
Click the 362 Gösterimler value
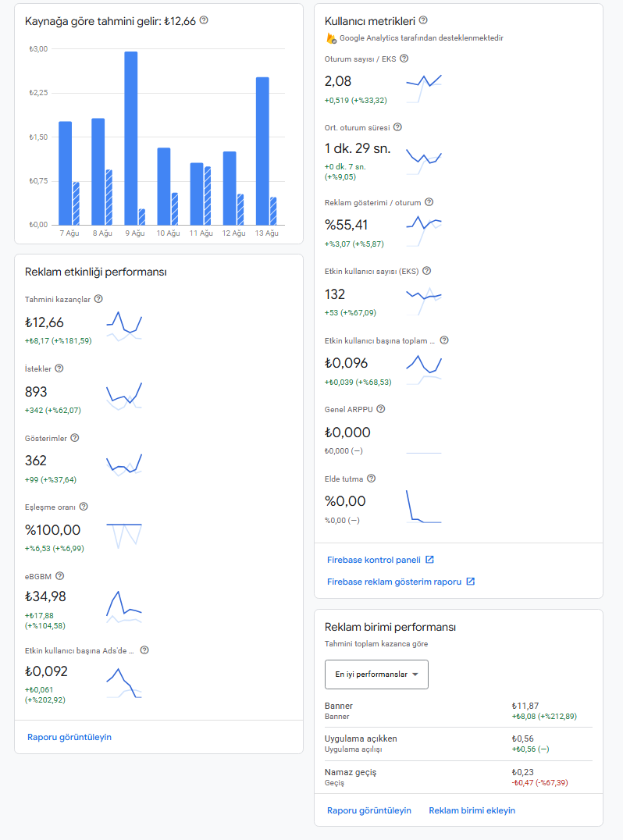(x=36, y=461)
